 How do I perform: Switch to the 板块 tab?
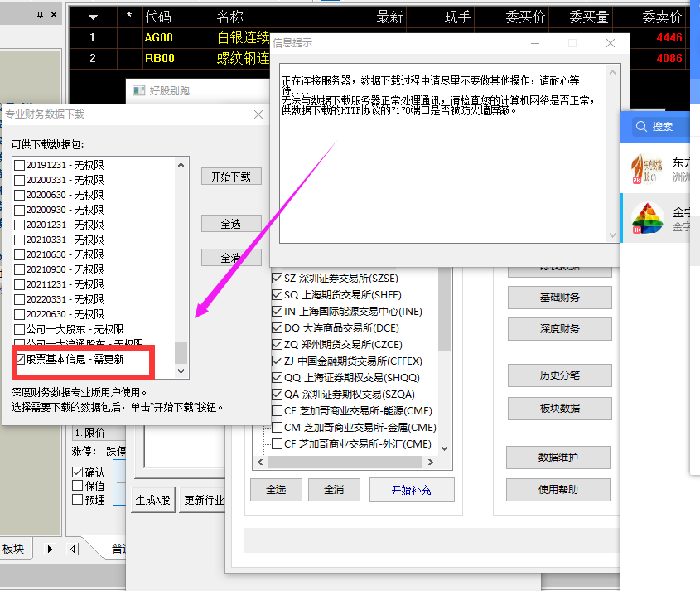14,549
